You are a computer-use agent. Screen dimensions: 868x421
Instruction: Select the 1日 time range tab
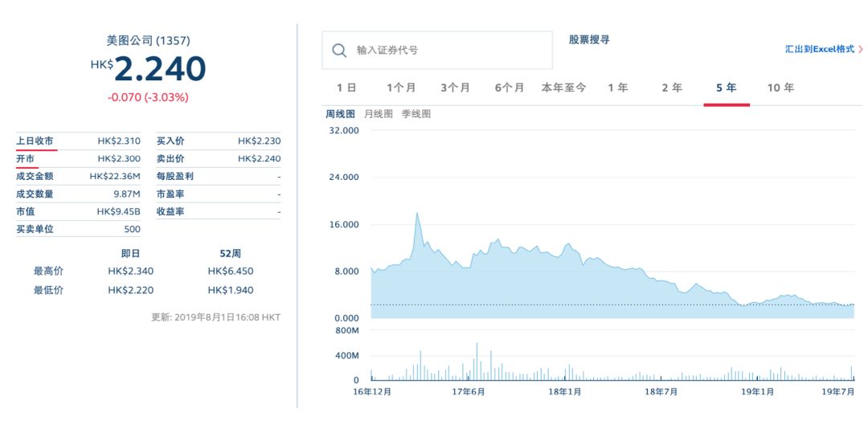point(346,88)
